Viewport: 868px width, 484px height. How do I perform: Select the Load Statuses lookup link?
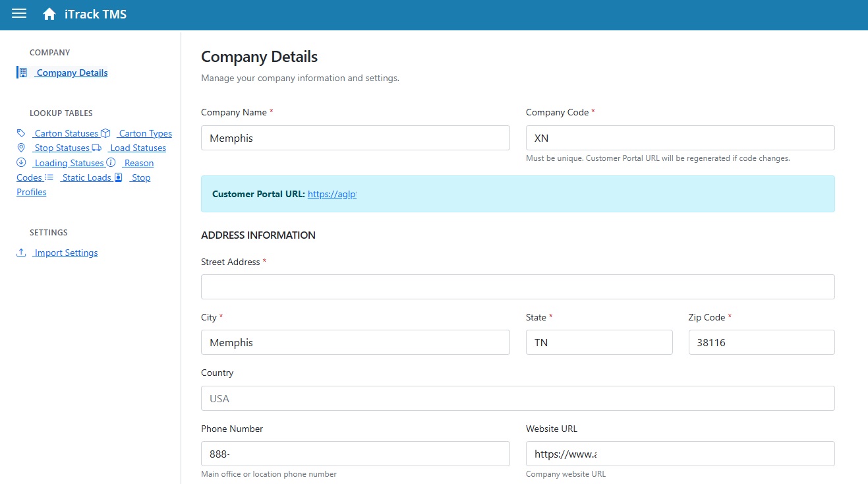tap(136, 148)
